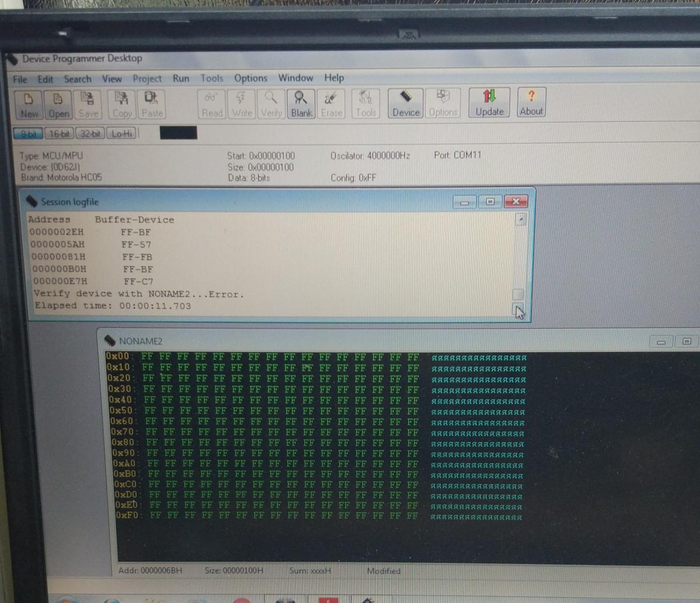The width and height of the screenshot is (700, 603).
Task: Select log row 0000002EH
Action: coord(90,232)
